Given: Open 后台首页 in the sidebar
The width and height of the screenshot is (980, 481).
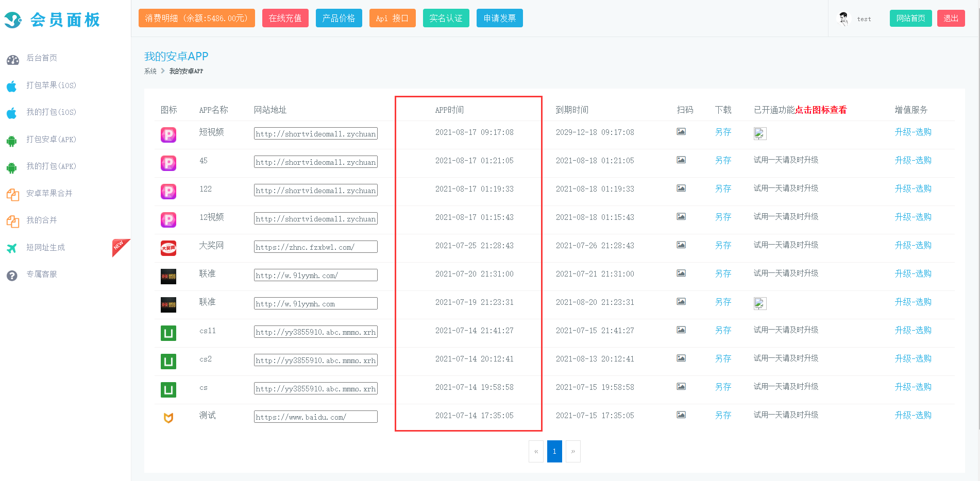Looking at the screenshot, I should click(x=42, y=58).
